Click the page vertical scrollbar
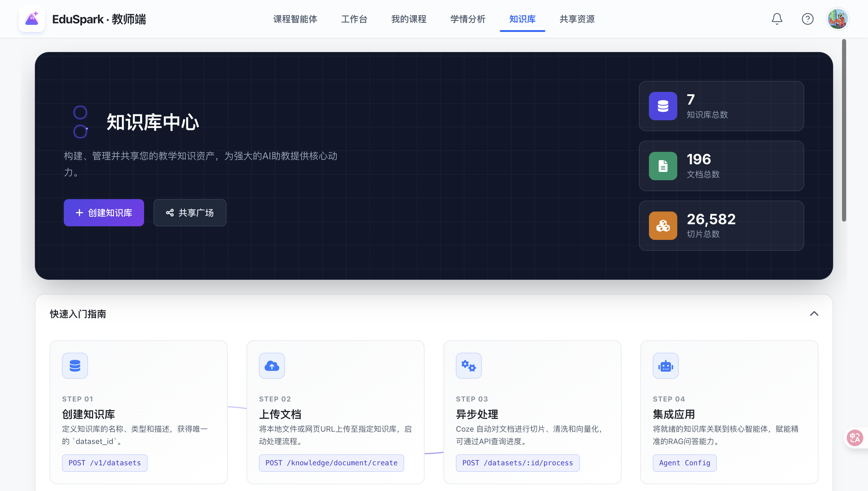868x491 pixels. [x=844, y=130]
